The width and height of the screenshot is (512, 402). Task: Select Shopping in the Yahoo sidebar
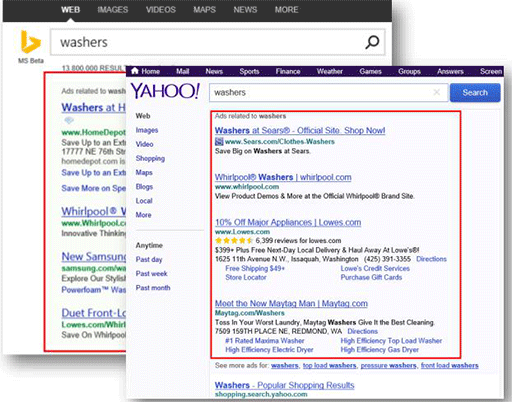click(x=150, y=159)
